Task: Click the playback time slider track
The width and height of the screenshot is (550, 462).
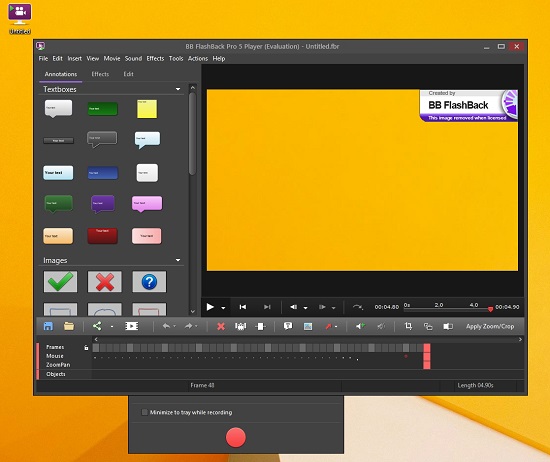Action: coord(447,309)
